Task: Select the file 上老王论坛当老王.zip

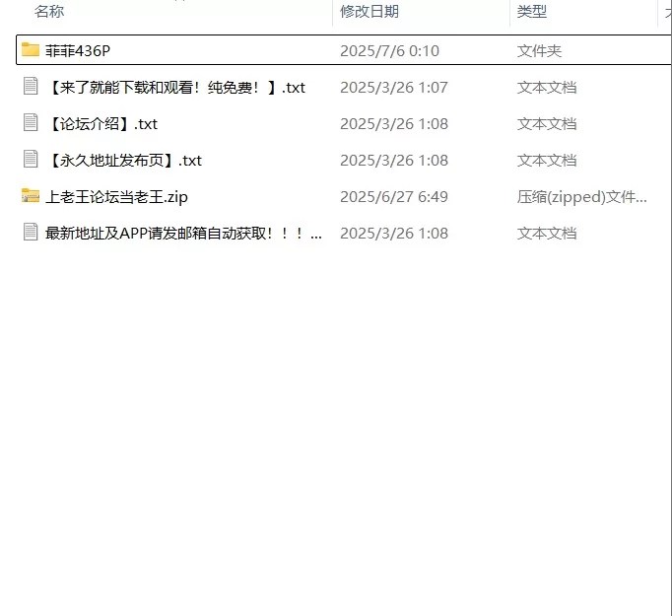Action: click(116, 197)
